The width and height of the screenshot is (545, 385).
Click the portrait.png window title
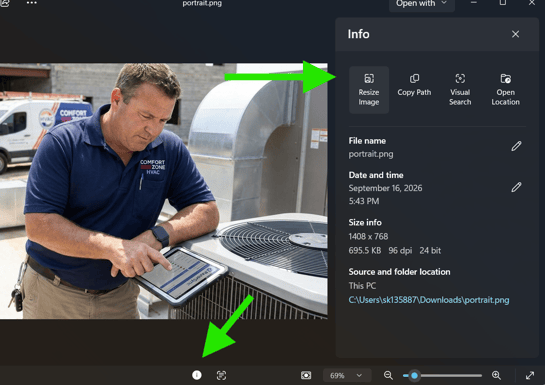coord(202,3)
